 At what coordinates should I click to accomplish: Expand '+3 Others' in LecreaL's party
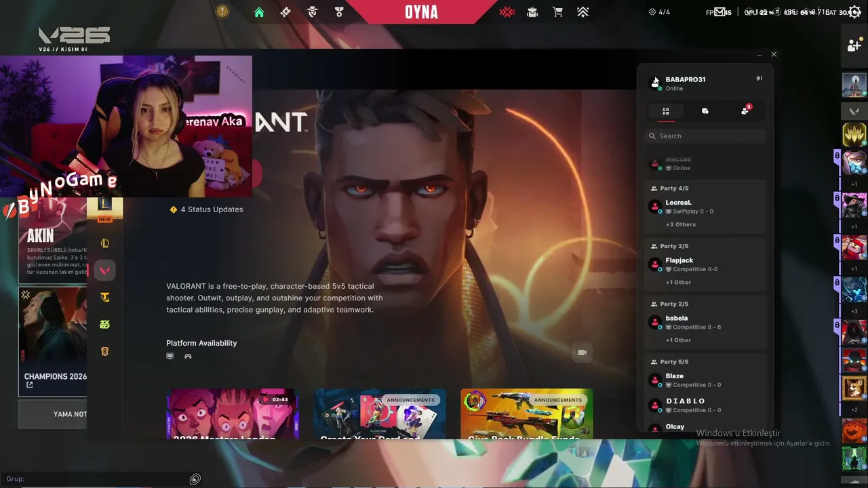[681, 224]
